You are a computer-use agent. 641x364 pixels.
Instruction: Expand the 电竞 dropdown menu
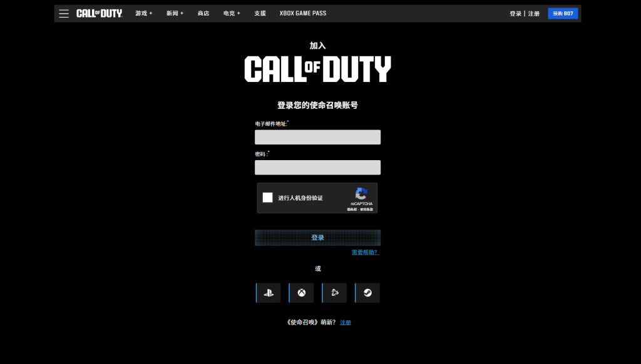(x=232, y=14)
